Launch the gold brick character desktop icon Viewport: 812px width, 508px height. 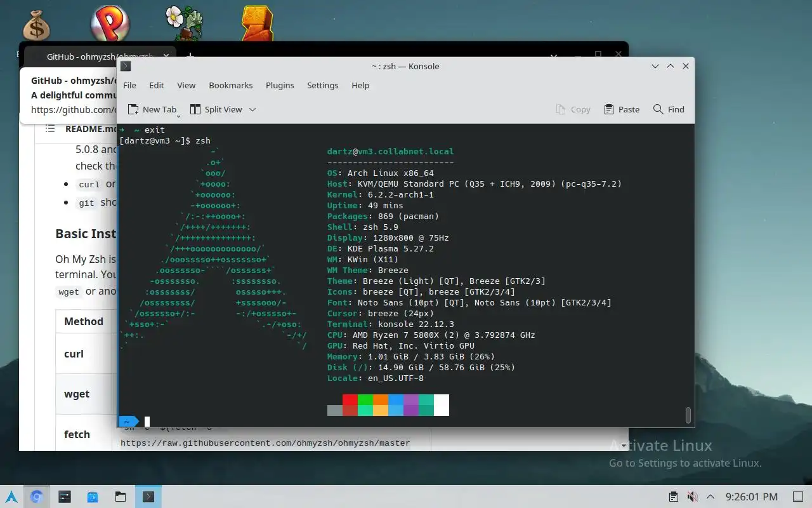coord(258,24)
